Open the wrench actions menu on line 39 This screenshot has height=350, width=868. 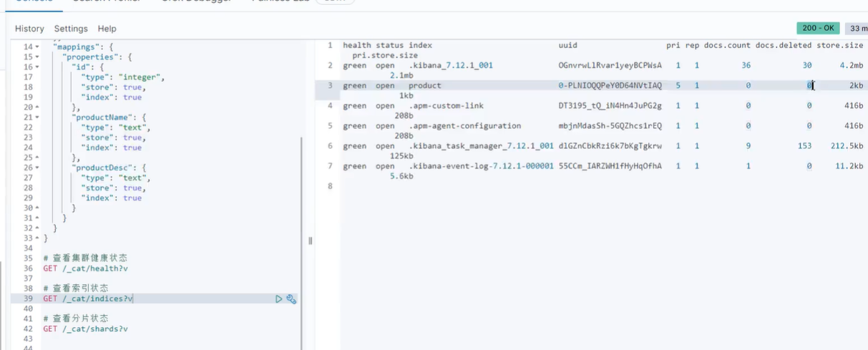[291, 299]
